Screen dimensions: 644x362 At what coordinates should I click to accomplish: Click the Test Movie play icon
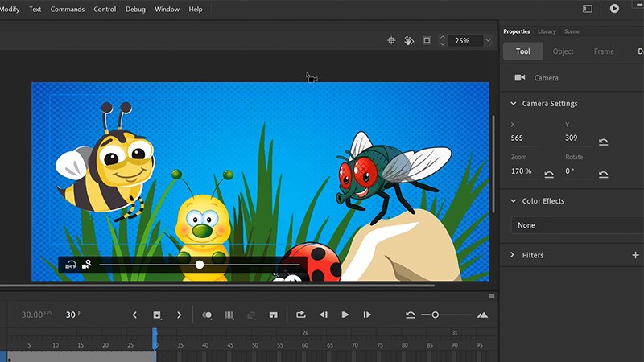tap(614, 9)
